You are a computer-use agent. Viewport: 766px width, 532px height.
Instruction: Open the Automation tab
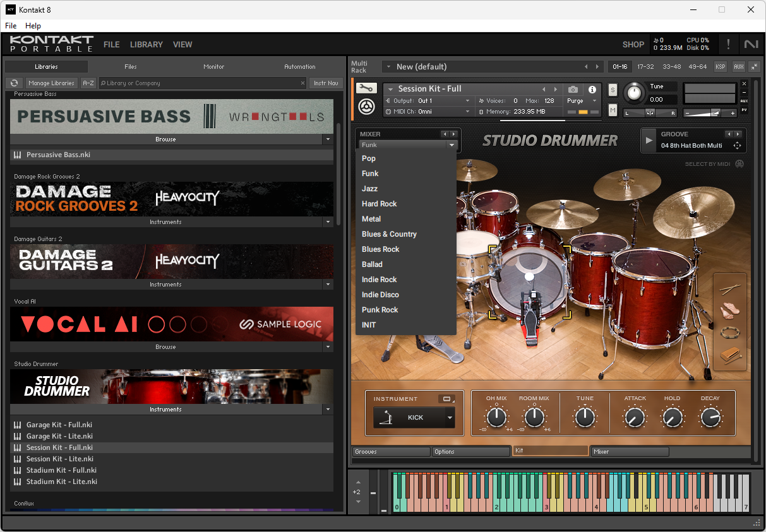tap(300, 66)
